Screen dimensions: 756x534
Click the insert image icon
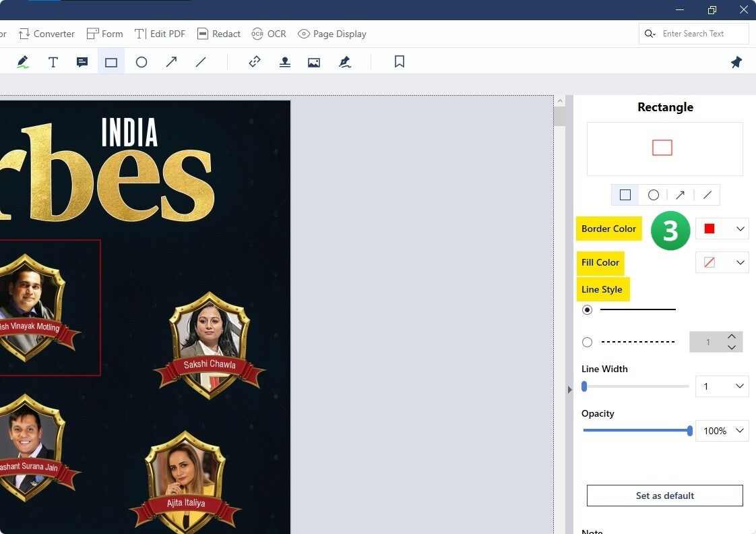[314, 62]
